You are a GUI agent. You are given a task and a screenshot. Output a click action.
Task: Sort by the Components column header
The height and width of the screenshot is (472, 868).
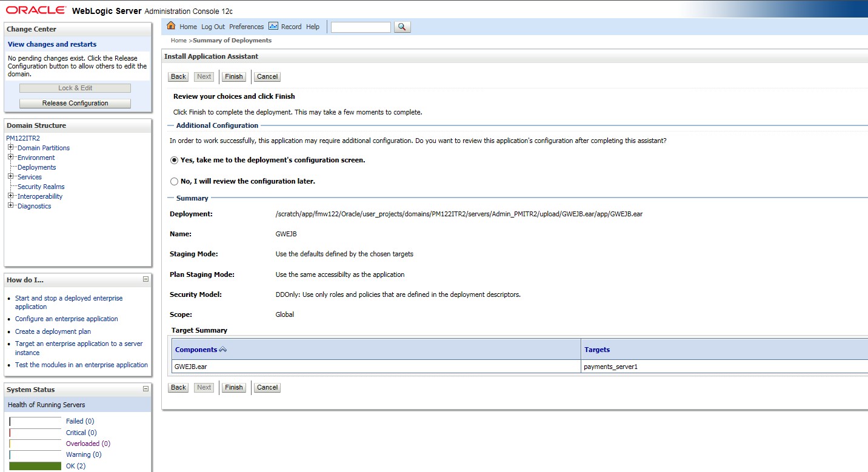tap(196, 350)
